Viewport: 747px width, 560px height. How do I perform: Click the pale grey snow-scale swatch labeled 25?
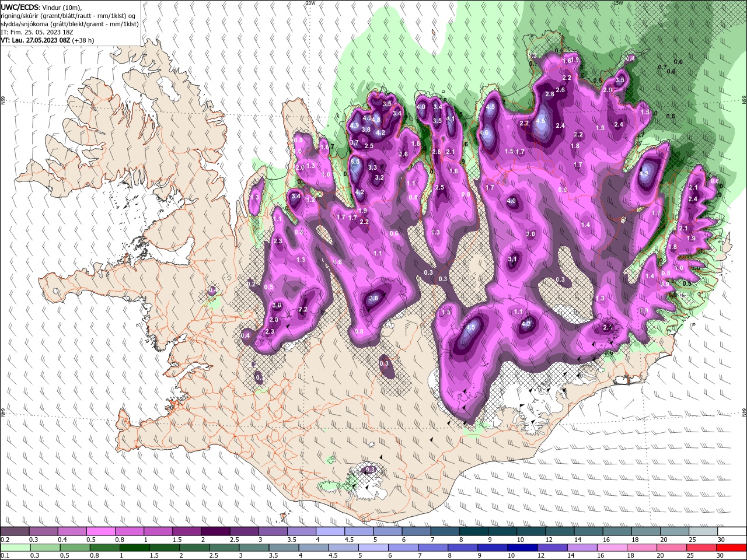point(703,531)
